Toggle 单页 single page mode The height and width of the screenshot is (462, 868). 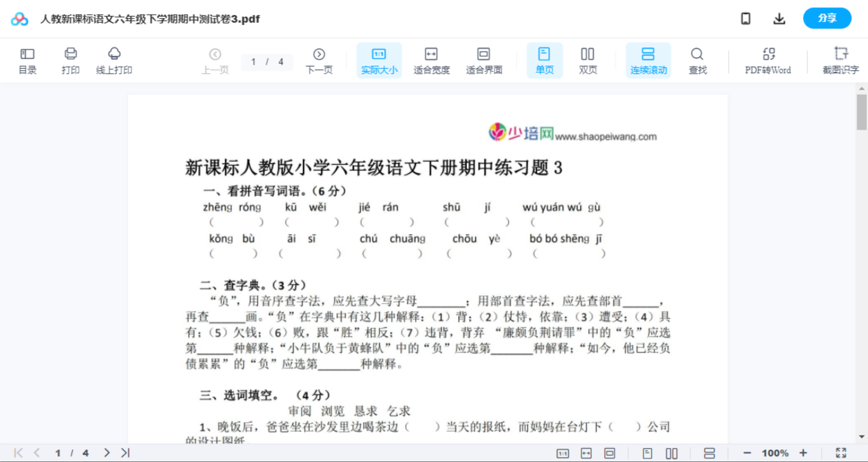(544, 60)
